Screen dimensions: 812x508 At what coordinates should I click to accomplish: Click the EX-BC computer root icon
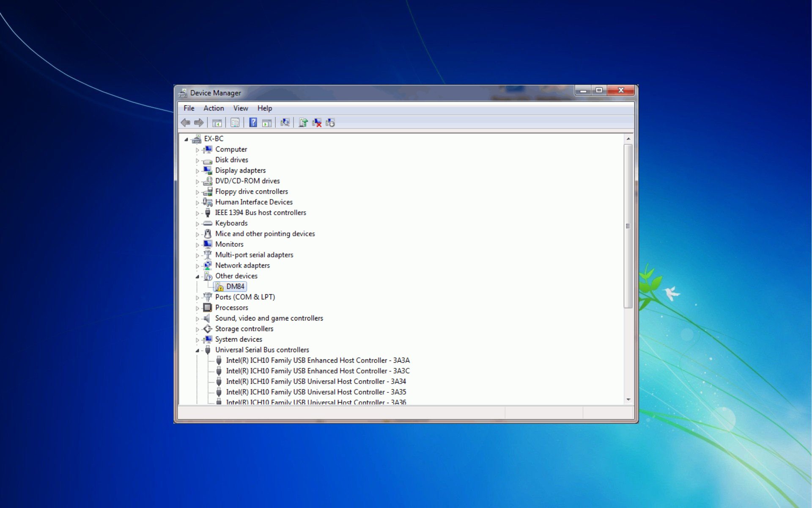[x=196, y=139]
